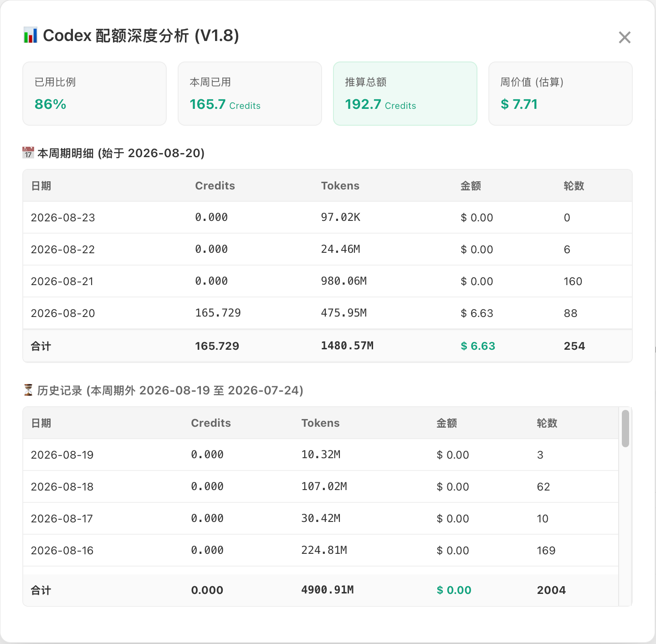The width and height of the screenshot is (656, 644).
Task: Select the 24.46M tokens cell
Action: pyautogui.click(x=341, y=249)
